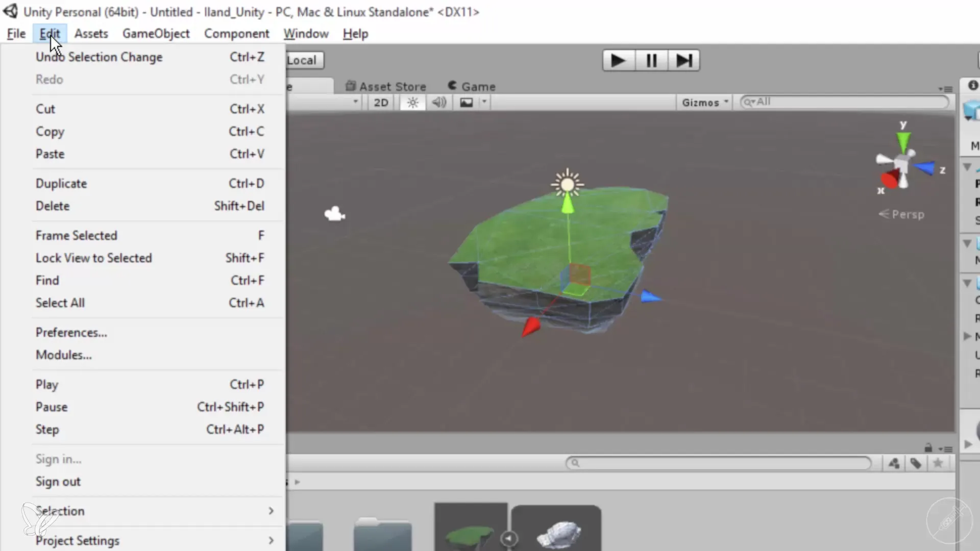Click the Step forward button in the toolbar
The height and width of the screenshot is (551, 980).
pos(683,61)
